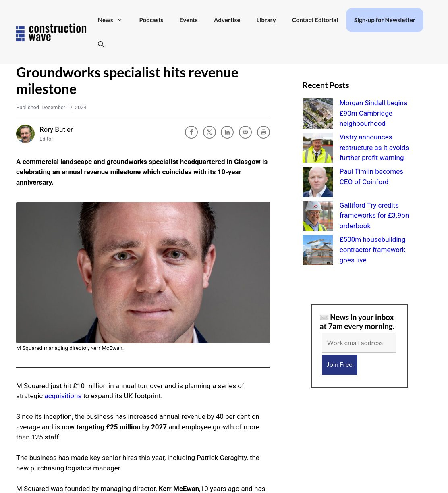Image resolution: width=448 pixels, height=493 pixels.
Task: Open Morgan Sindall Cambridge neighbourhood post
Action: pyautogui.click(x=373, y=113)
